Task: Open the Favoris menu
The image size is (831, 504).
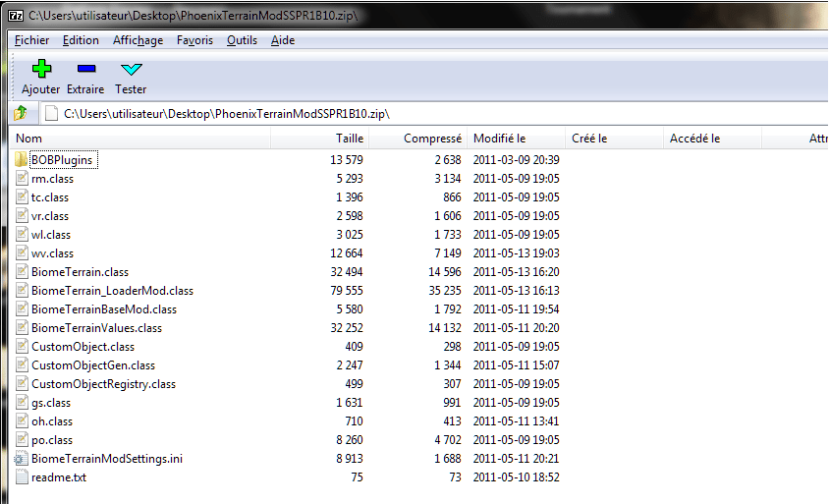Action: click(194, 40)
